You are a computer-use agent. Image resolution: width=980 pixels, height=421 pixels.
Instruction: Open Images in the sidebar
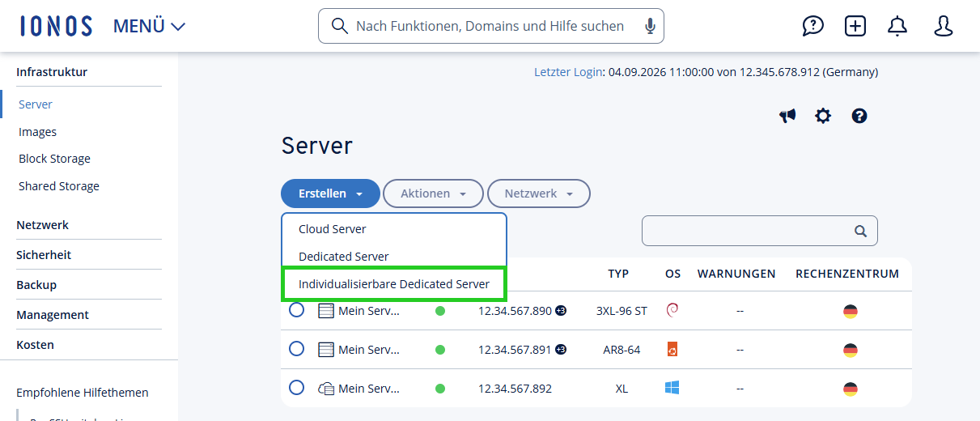tap(37, 132)
